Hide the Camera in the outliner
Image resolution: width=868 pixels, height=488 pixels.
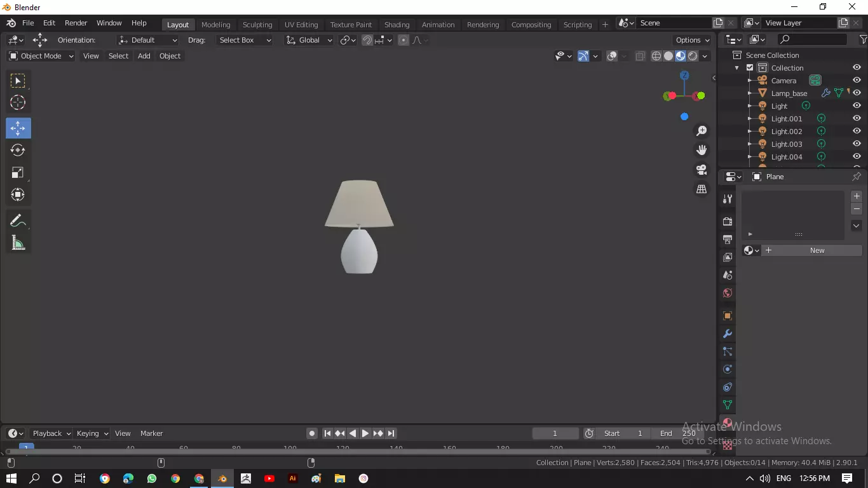pos(857,81)
